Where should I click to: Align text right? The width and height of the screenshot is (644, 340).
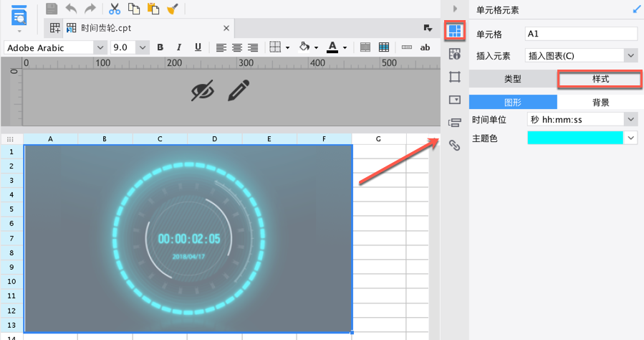253,47
